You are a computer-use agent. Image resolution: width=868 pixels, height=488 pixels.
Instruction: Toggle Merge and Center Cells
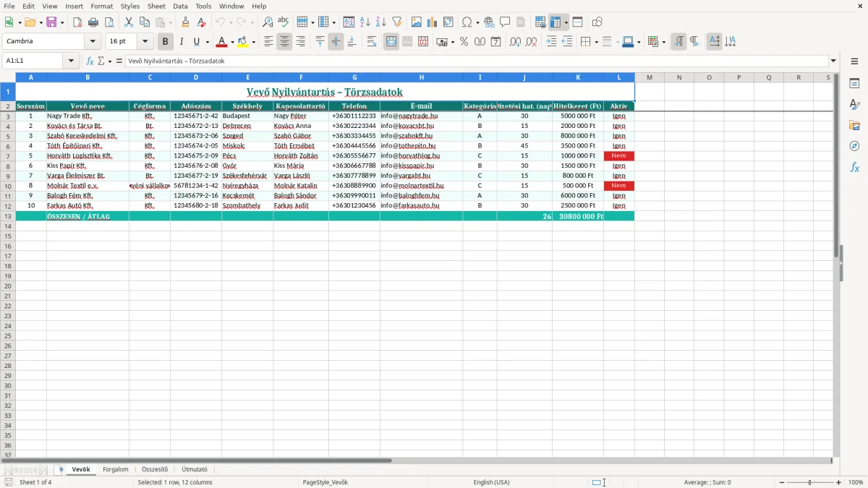tap(391, 42)
